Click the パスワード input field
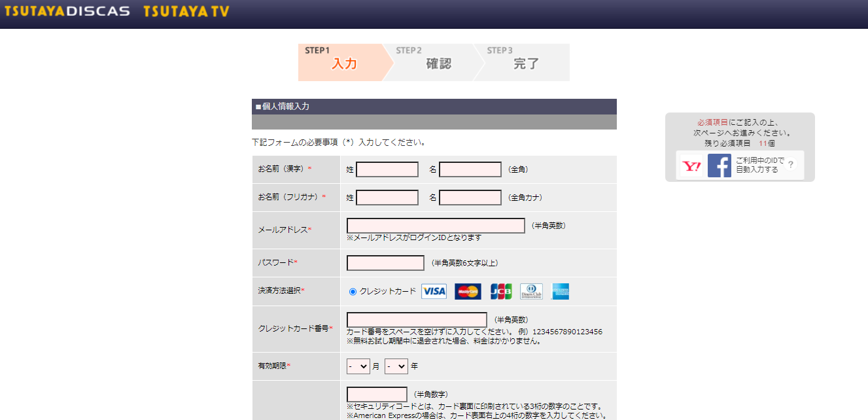Image resolution: width=868 pixels, height=420 pixels. tap(385, 263)
